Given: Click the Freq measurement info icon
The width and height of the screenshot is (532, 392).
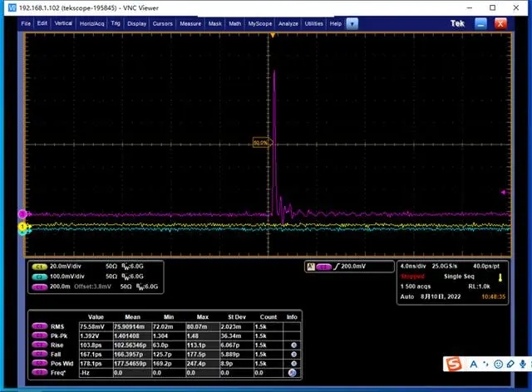Looking at the screenshot, I should tap(292, 373).
